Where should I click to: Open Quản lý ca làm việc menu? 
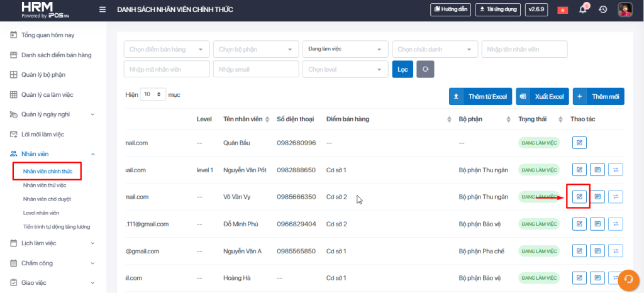point(47,95)
